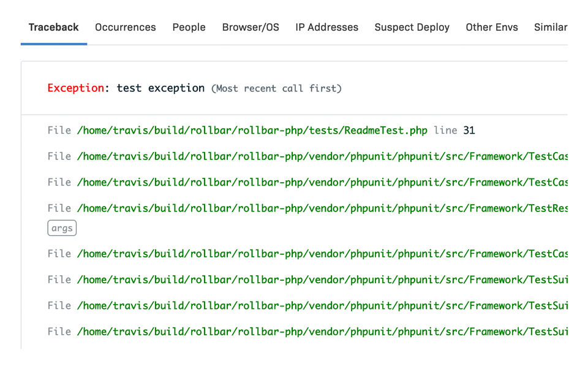
Task: Show the Browser/OS tab
Action: [x=251, y=28]
